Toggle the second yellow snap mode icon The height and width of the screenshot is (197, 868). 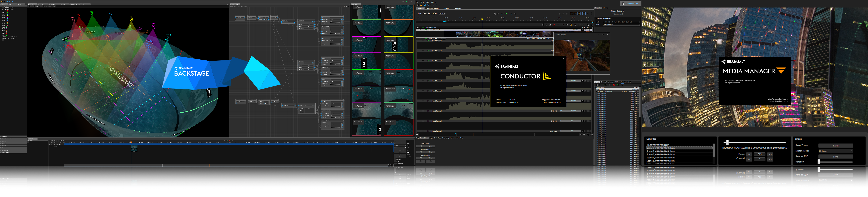tap(576, 14)
